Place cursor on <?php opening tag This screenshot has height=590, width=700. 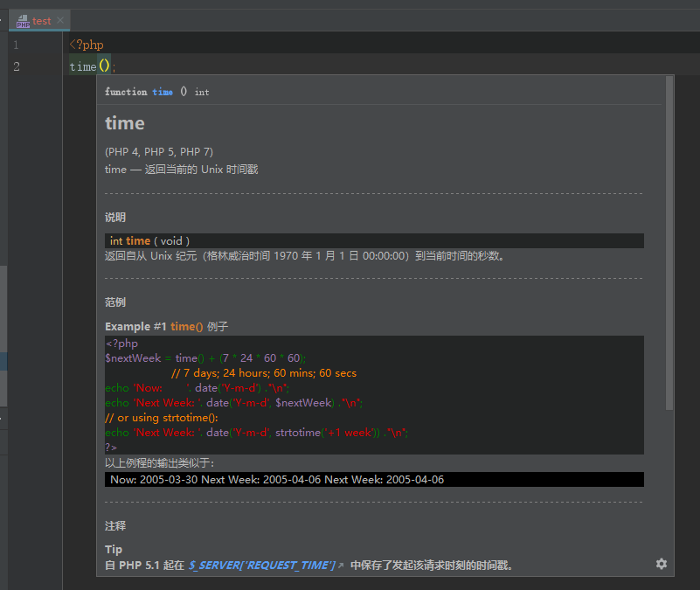[x=87, y=45]
